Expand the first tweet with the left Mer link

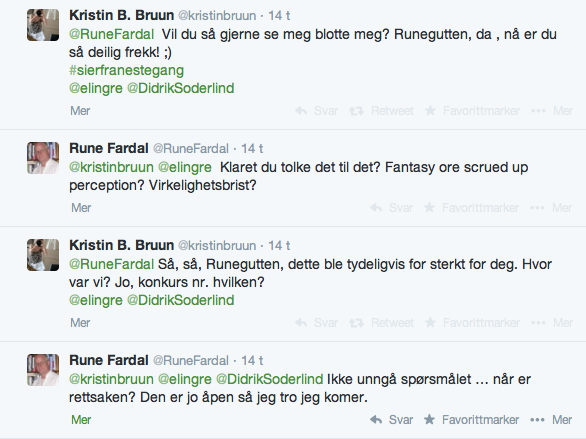click(80, 111)
